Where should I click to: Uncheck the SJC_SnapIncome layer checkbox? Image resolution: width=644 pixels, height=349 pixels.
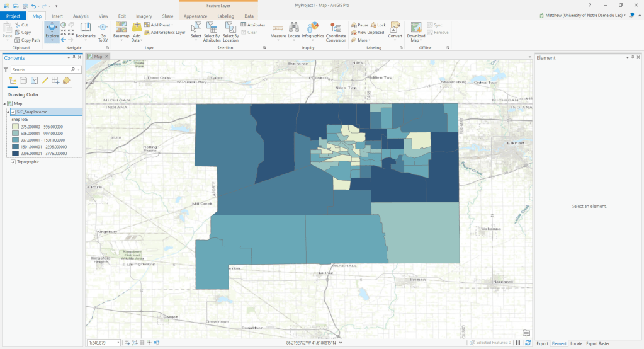[x=13, y=112]
